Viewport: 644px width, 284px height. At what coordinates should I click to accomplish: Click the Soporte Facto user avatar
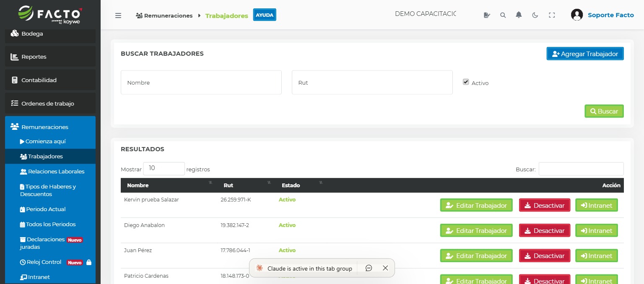coord(577,15)
